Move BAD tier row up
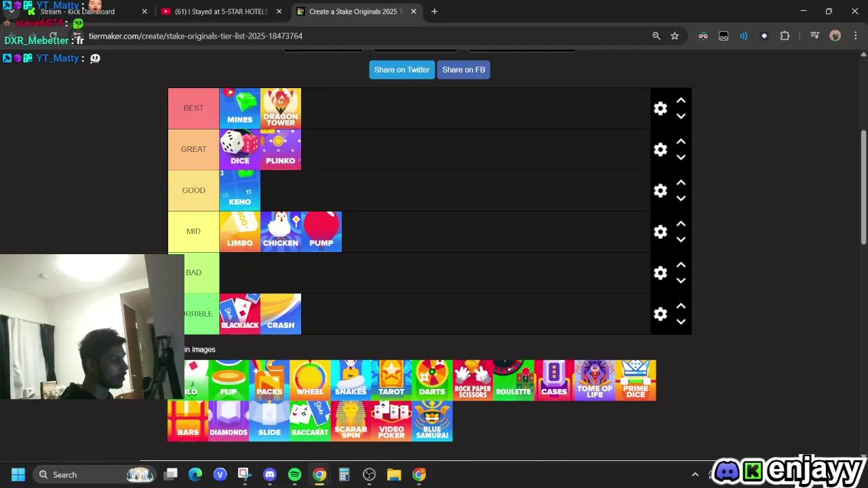 (681, 265)
